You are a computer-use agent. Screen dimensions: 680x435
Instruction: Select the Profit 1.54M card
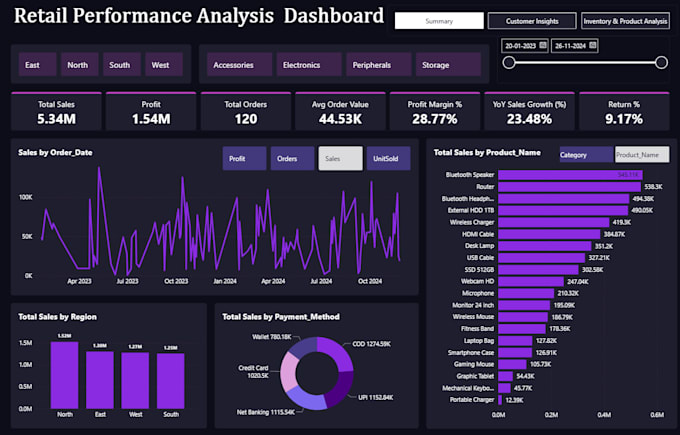(151, 111)
